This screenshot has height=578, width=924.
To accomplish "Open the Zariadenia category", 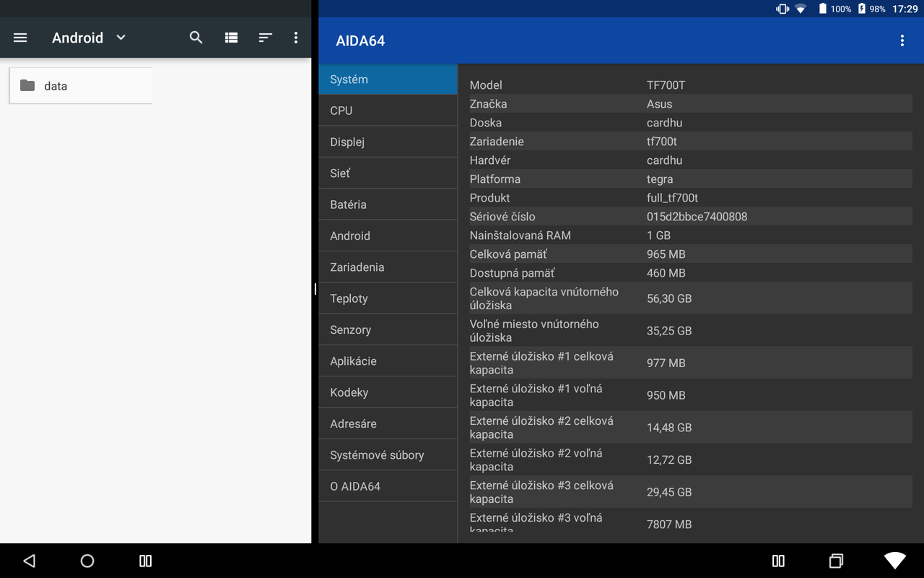I will [x=388, y=267].
